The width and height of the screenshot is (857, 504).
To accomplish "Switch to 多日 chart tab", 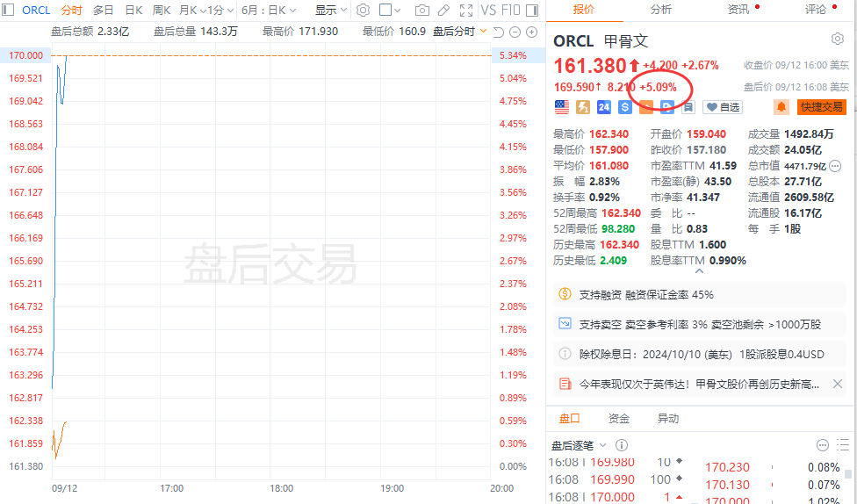I will (x=104, y=10).
